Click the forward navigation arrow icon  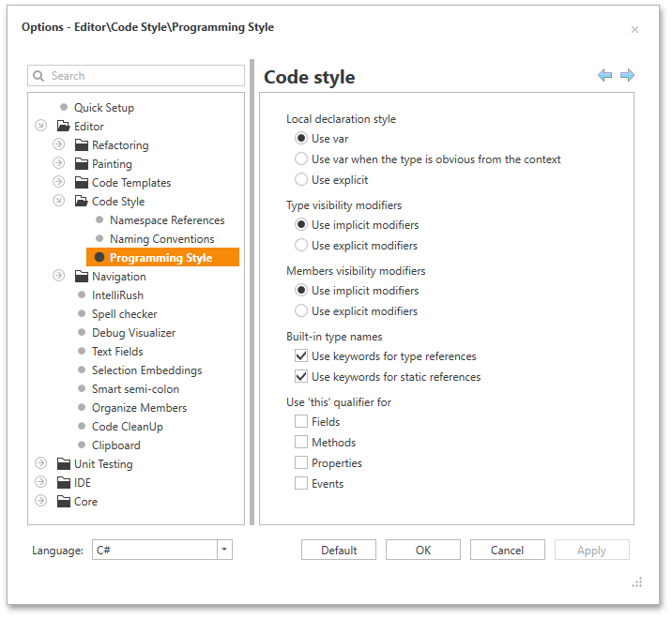tap(627, 75)
